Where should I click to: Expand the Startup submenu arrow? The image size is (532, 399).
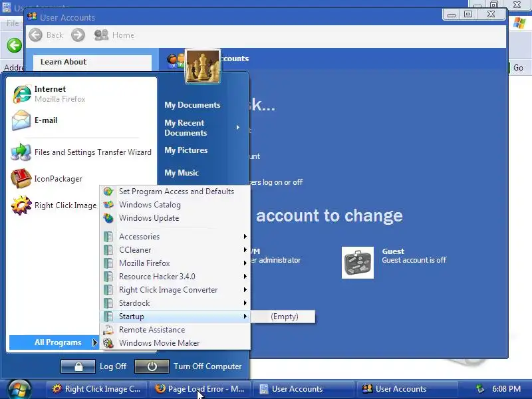245,317
